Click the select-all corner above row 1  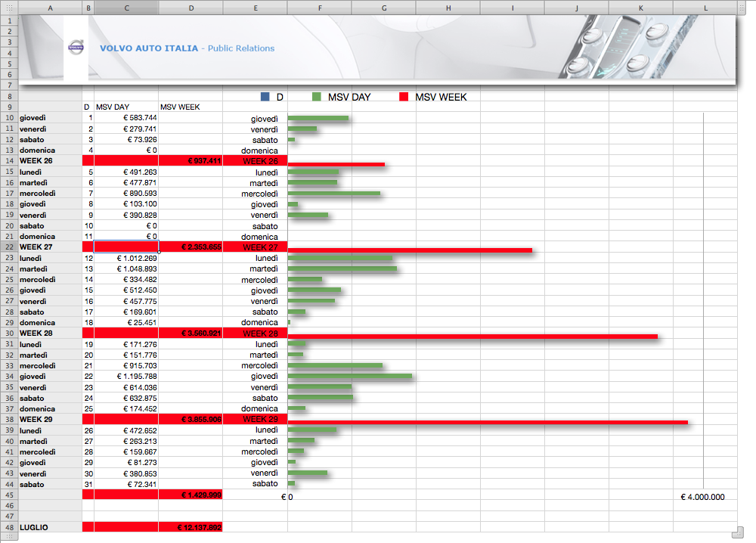tap(9, 8)
